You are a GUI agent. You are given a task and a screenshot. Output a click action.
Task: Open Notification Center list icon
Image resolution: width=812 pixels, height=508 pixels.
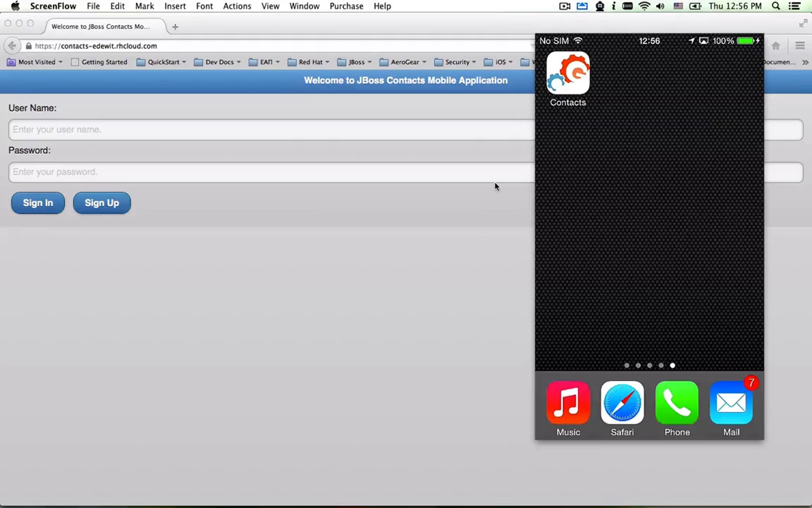click(x=794, y=6)
